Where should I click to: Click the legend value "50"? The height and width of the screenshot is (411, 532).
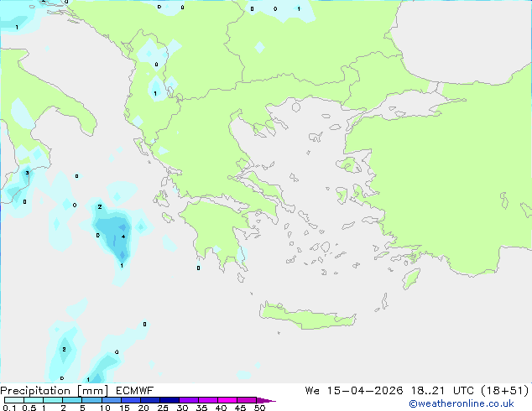click(x=259, y=408)
